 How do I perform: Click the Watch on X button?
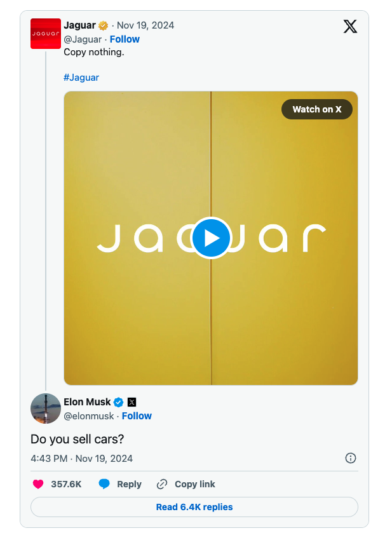click(x=317, y=109)
